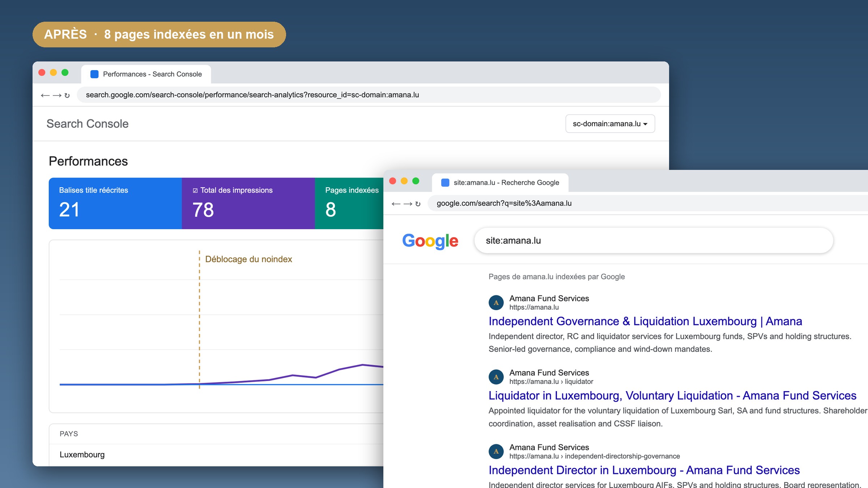Screen dimensions: 868x488
Task: Select the site:amana.lu - Recherche Google tab
Action: 500,183
